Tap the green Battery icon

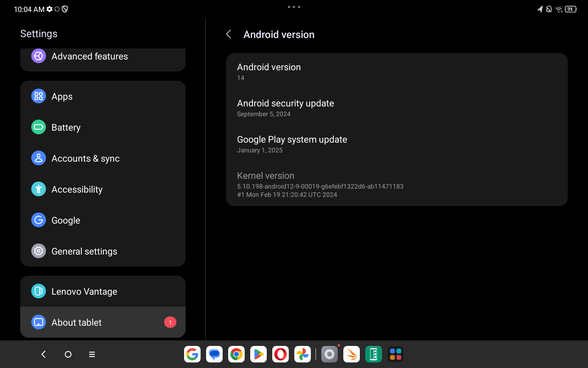[39, 127]
